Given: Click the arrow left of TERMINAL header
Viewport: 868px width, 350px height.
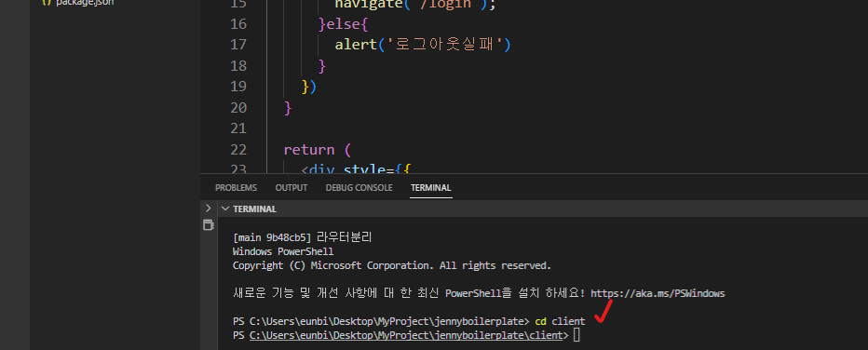Looking at the screenshot, I should pyautogui.click(x=208, y=209).
